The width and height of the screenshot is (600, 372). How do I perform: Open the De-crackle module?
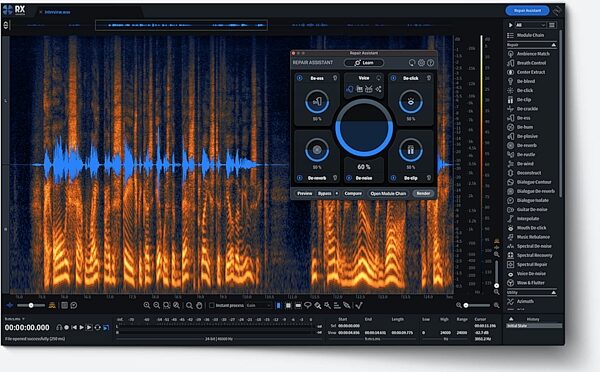pyautogui.click(x=523, y=109)
